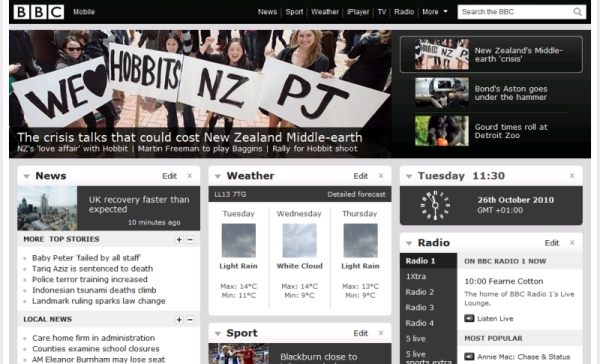Open Weather in top navigation

(x=325, y=12)
